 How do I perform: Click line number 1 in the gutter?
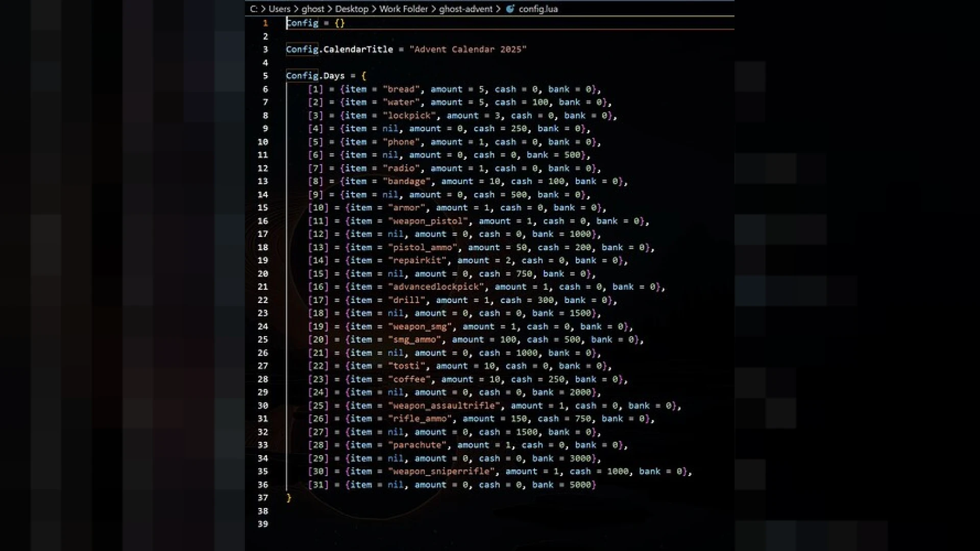click(265, 23)
